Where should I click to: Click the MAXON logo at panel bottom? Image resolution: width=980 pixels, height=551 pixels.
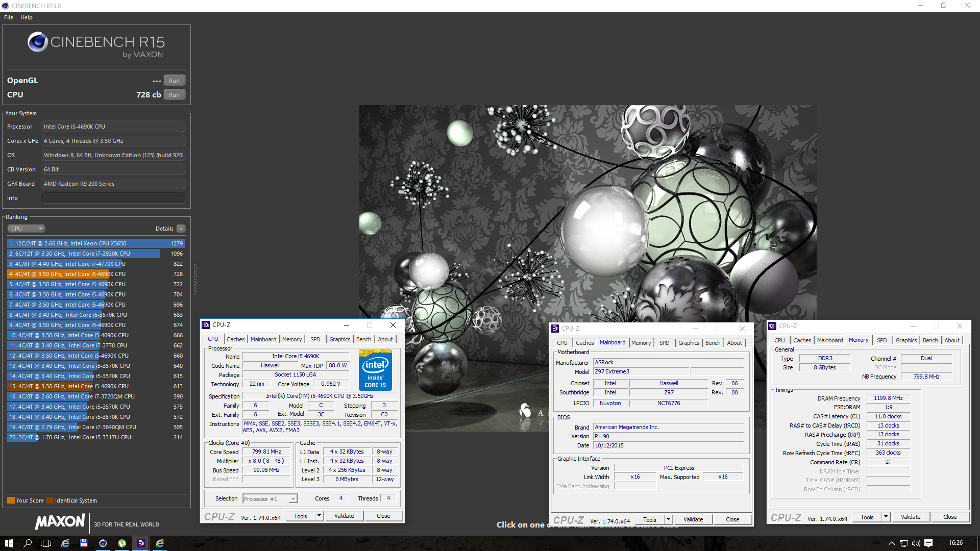pyautogui.click(x=60, y=521)
